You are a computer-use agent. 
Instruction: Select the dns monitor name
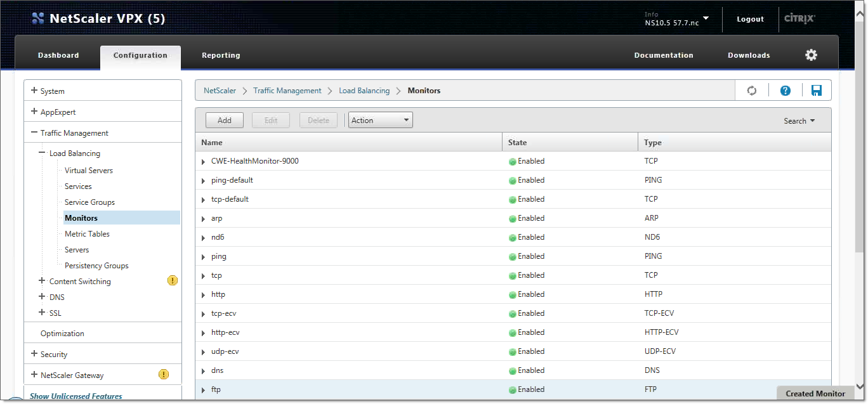pyautogui.click(x=217, y=370)
